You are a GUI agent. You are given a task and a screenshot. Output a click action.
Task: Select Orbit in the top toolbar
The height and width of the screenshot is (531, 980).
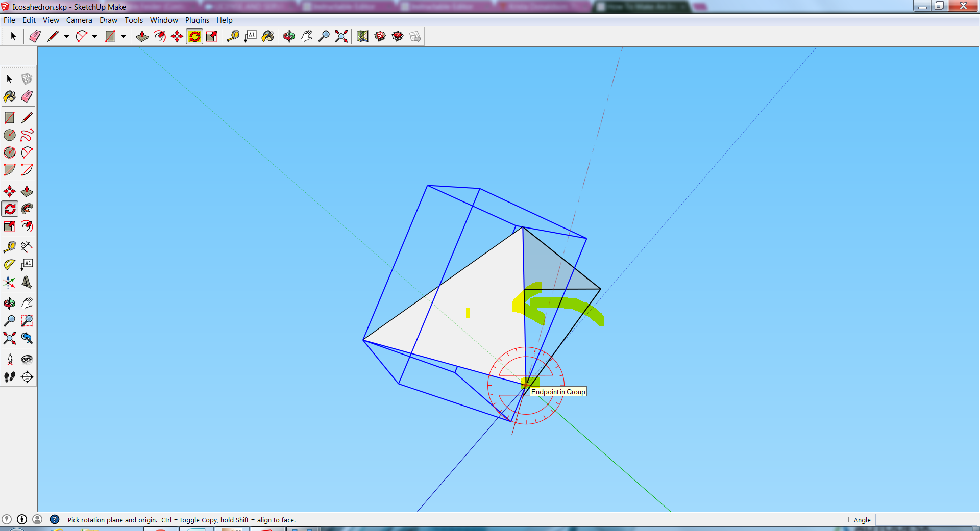pos(289,36)
